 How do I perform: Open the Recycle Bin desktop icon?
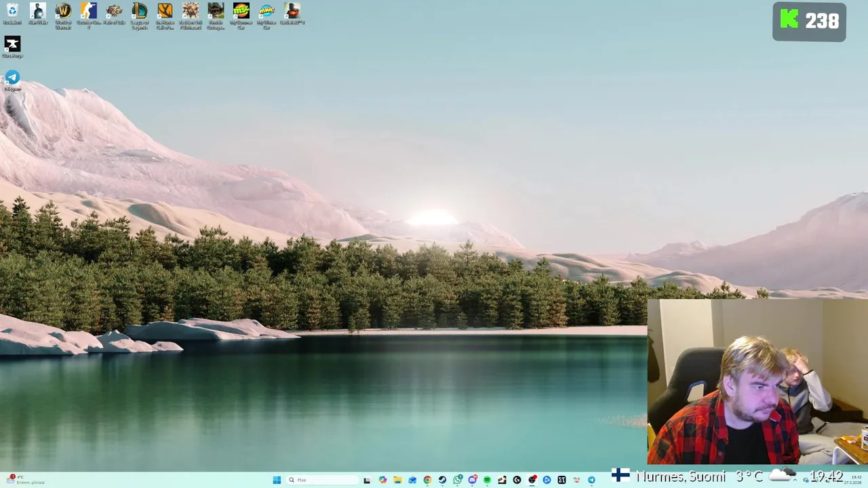click(12, 14)
